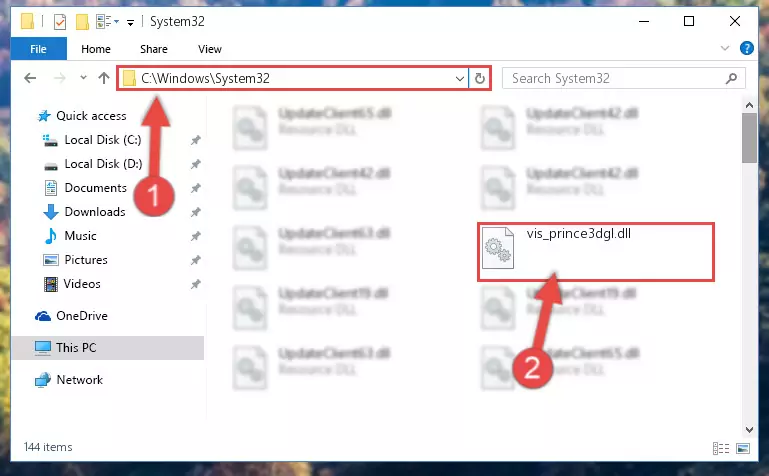Select the vis_prince3dgl.dll file
This screenshot has width=769, height=476.
click(596, 251)
